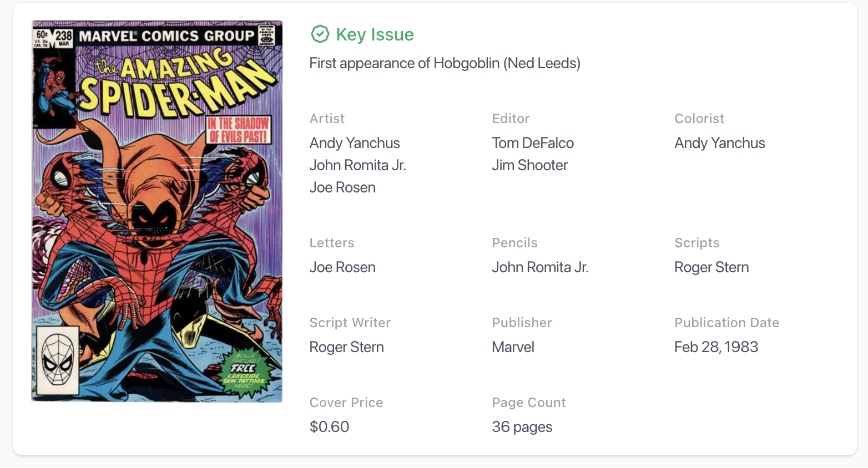868x468 pixels.
Task: Click the Feb 28, 1983 publication date
Action: (x=716, y=347)
